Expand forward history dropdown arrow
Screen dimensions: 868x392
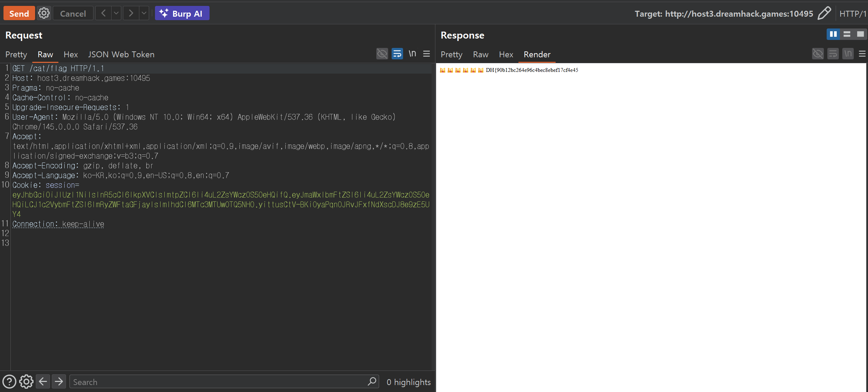click(144, 13)
